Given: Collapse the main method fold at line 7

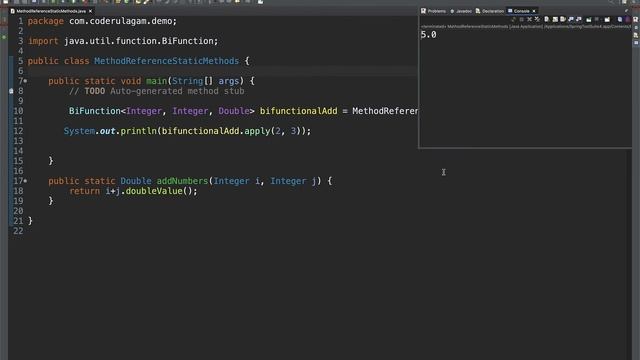Looking at the screenshot, I should point(25,81).
